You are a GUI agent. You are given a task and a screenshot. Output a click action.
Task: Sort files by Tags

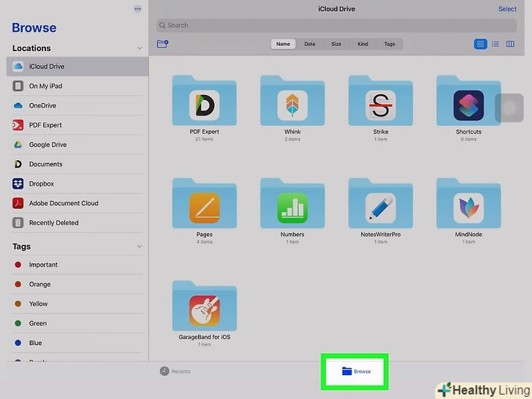(x=389, y=44)
